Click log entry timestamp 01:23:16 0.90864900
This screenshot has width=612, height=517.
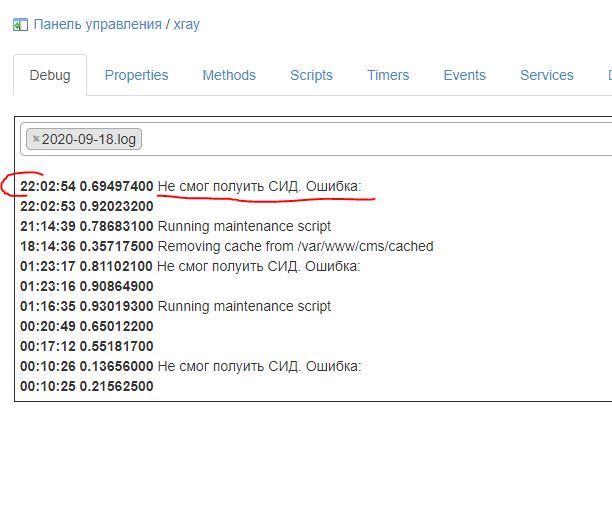[87, 286]
